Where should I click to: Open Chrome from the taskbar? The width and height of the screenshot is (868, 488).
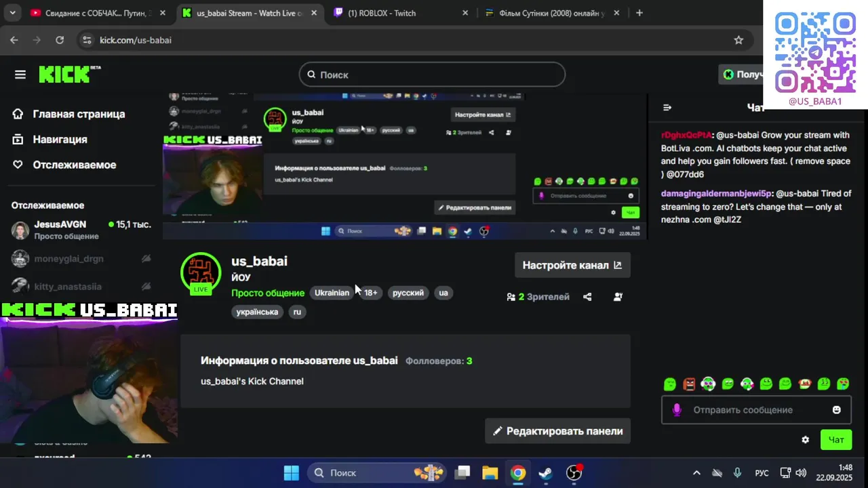tap(517, 472)
